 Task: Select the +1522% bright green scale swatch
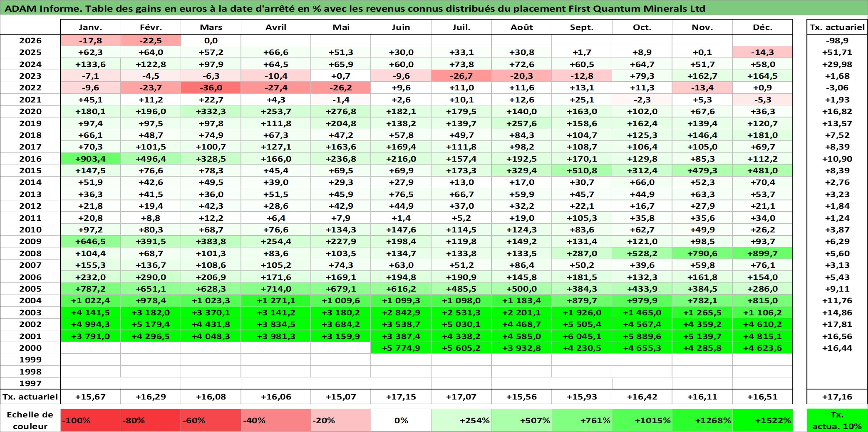pos(763,420)
